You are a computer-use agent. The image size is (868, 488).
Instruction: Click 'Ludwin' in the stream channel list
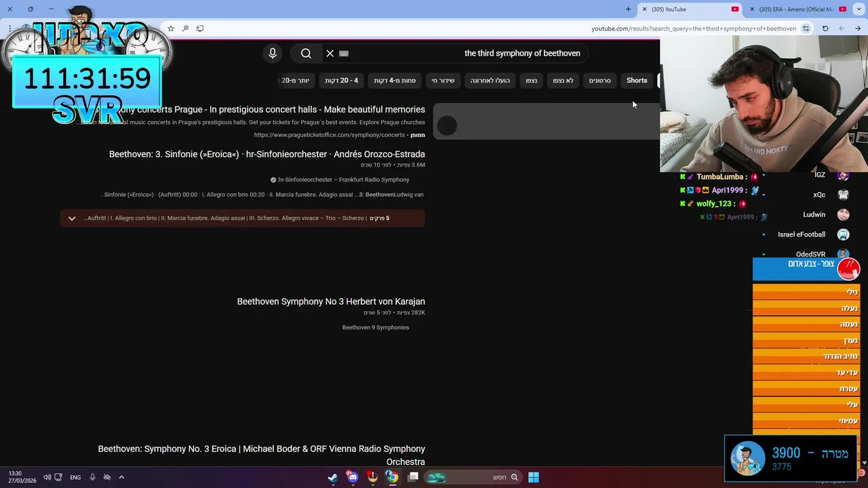click(814, 214)
